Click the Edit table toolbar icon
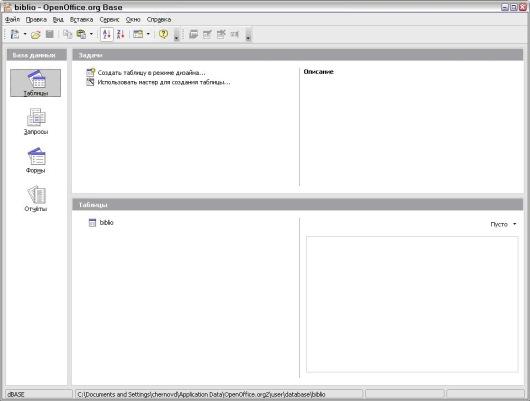Viewport: 530px width, 401px height. pos(207,34)
